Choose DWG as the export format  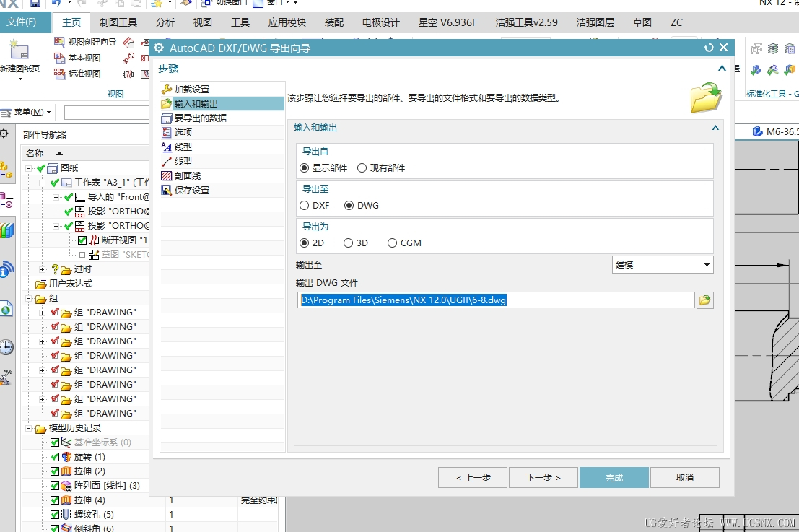click(x=349, y=205)
